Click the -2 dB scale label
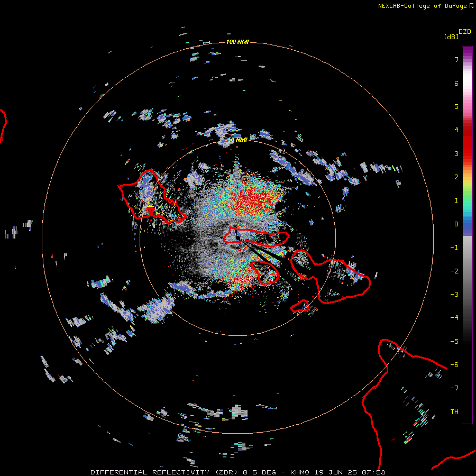This screenshot has width=476, height=476. pos(454,271)
